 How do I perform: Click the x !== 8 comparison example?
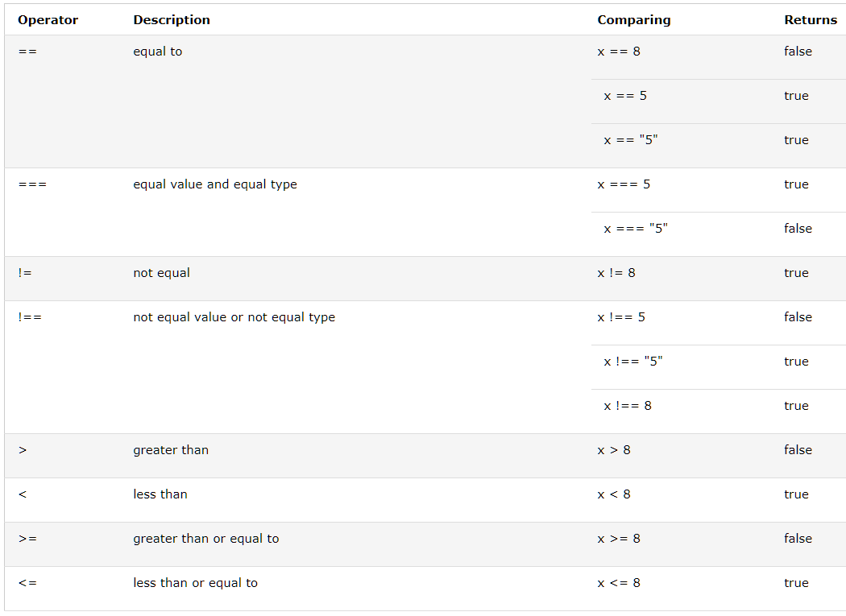628,406
